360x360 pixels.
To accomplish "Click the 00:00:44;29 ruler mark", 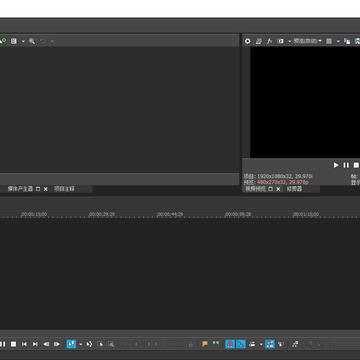I will click(x=170, y=214).
